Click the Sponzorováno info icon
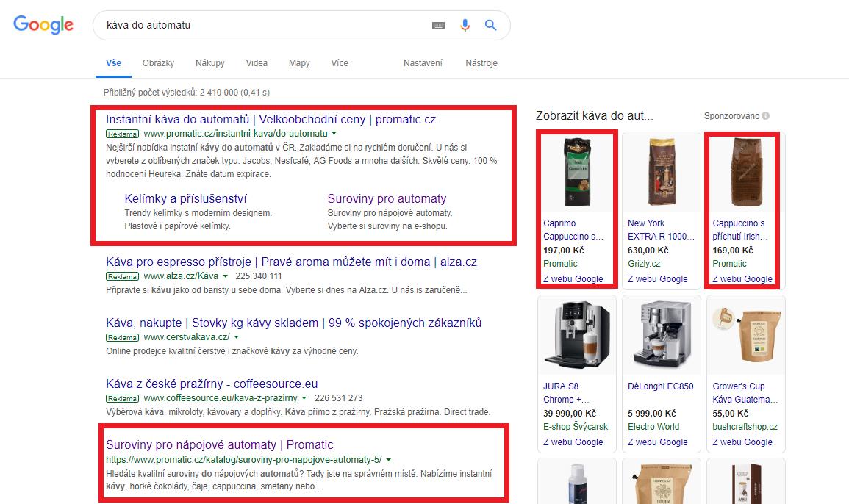Viewport: 849px width, 504px height. (766, 116)
